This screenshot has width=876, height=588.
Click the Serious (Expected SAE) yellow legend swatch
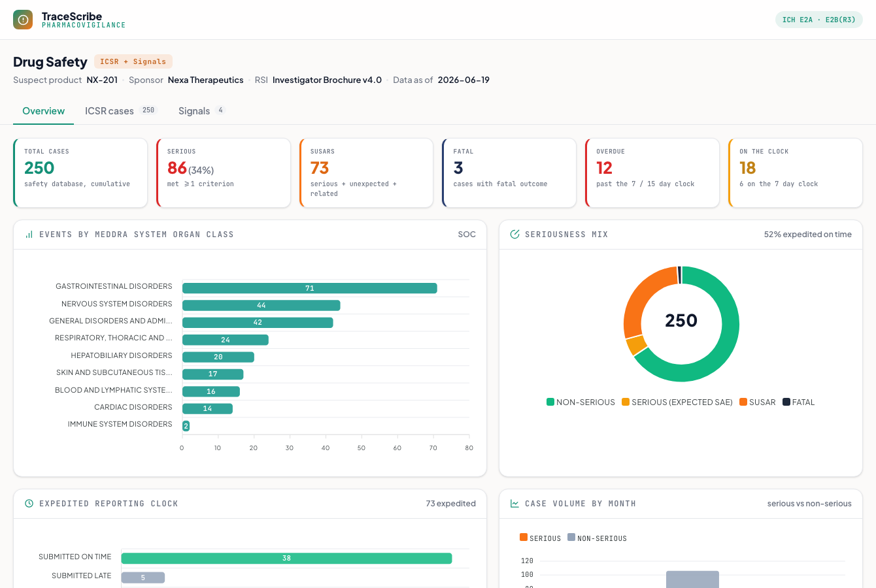coord(626,402)
